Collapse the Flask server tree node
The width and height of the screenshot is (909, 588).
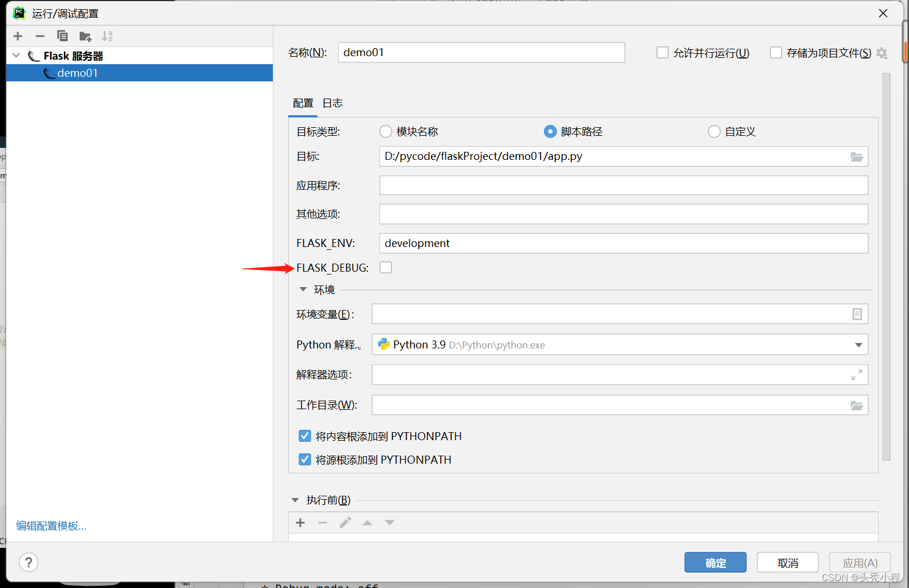[x=17, y=56]
